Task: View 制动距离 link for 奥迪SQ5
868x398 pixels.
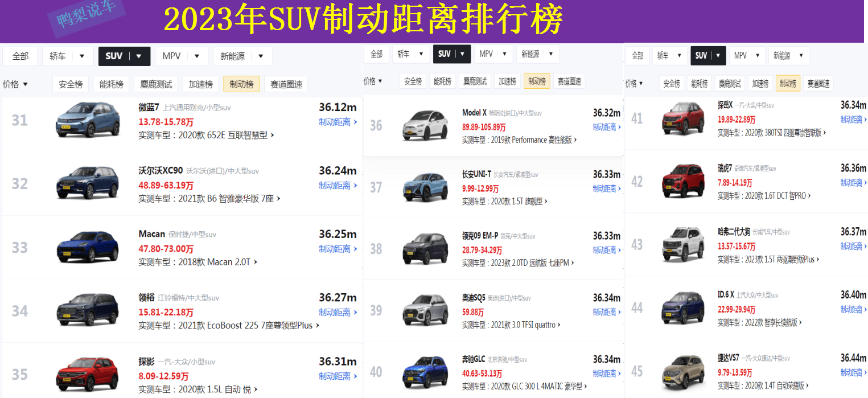Action: [607, 312]
